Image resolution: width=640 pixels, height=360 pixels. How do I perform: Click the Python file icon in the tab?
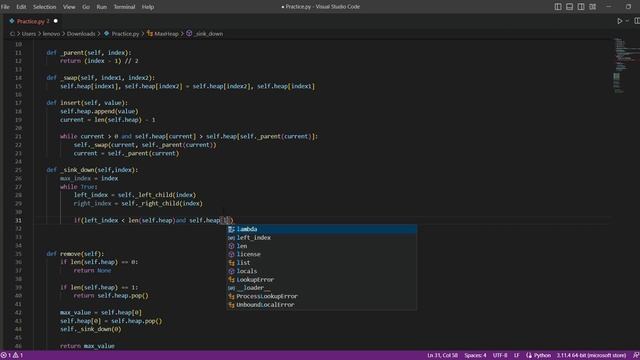(12, 21)
